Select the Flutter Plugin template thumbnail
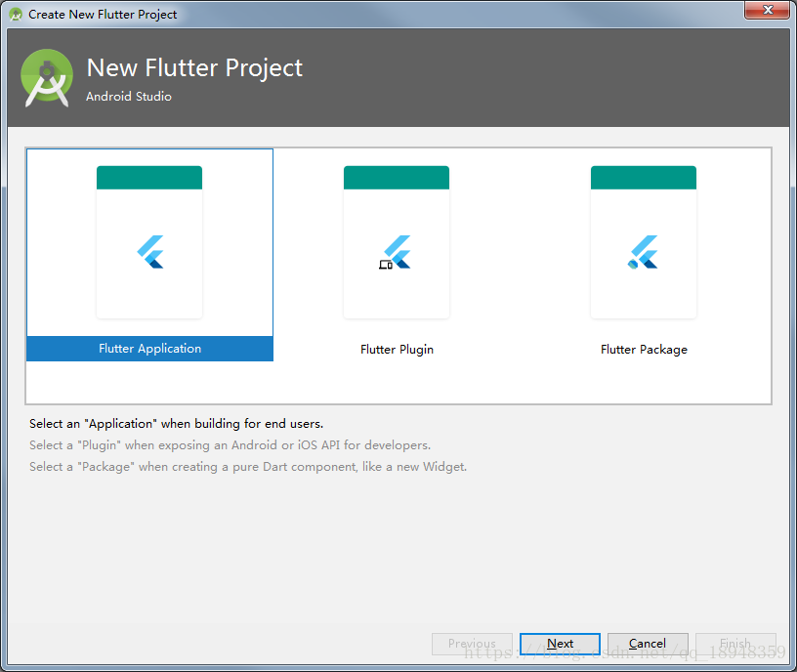The height and width of the screenshot is (672, 797). 397,242
